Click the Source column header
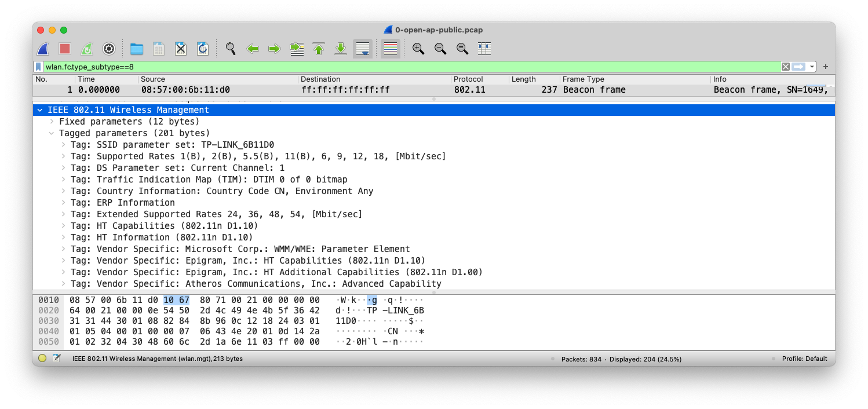This screenshot has width=868, height=409. (153, 79)
